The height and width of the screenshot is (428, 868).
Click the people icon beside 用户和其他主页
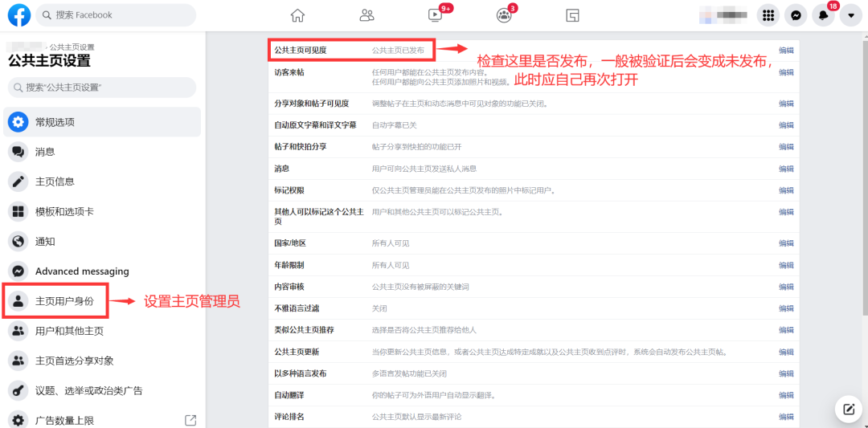tap(18, 331)
